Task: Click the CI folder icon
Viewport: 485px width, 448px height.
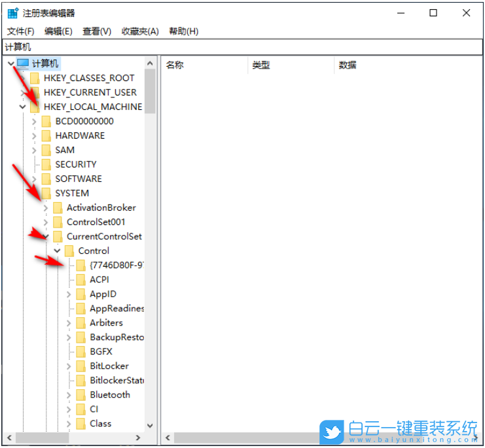Action: point(81,409)
